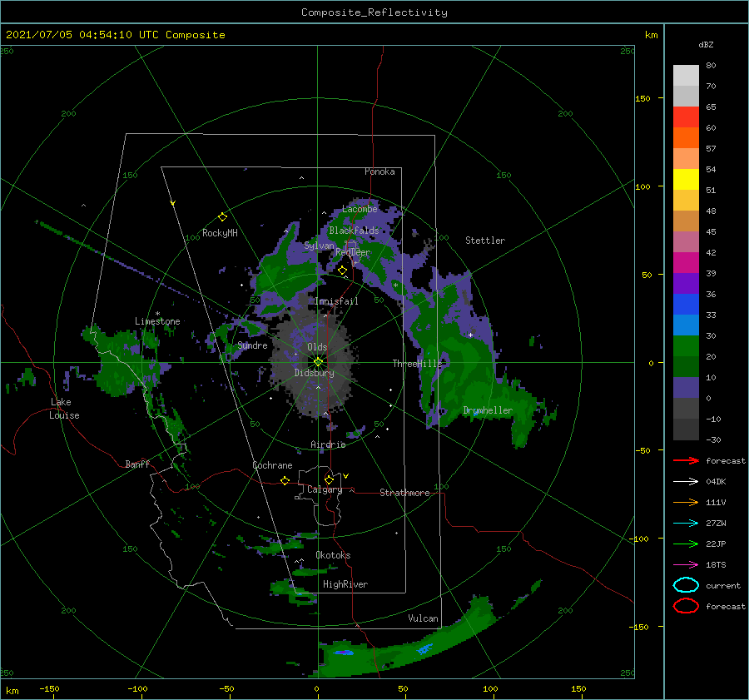Click the Strathmore label
Screen dimensions: 749x700
point(404,493)
